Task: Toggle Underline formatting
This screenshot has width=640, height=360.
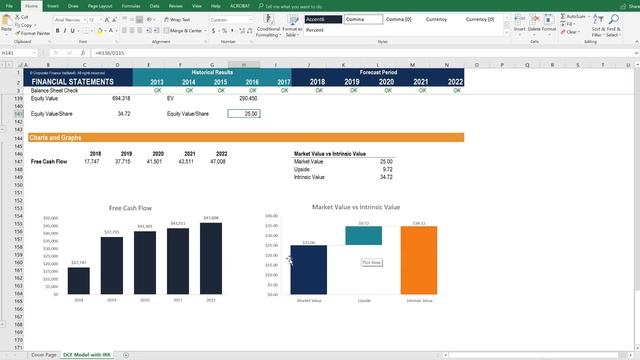Action: point(73,31)
